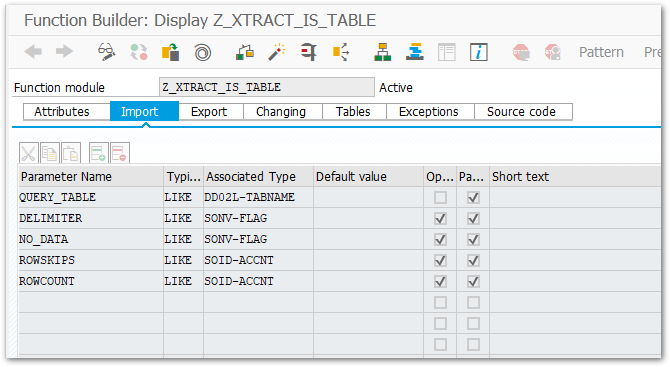
Task: Toggle Pass value checkbox for ROWSKIPS
Action: pyautogui.click(x=473, y=260)
